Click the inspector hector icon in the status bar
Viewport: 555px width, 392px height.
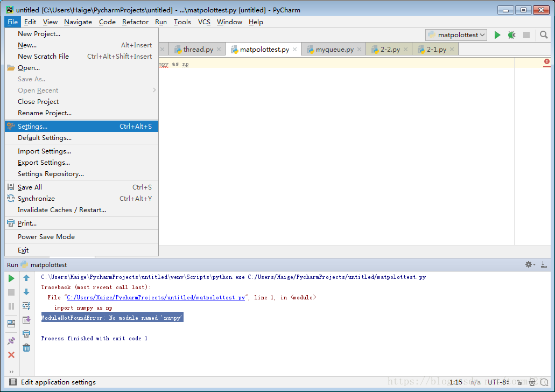pyautogui.click(x=532, y=382)
